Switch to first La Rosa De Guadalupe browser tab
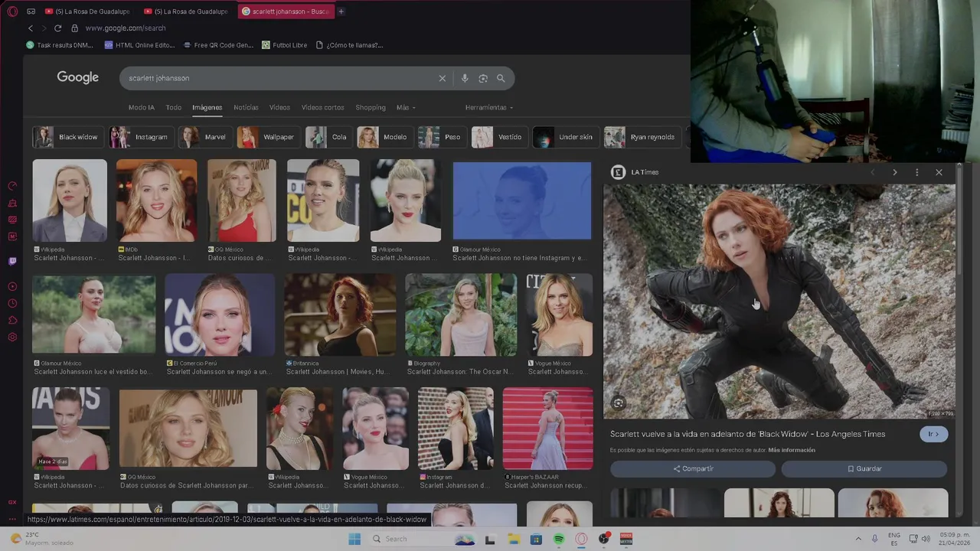980x551 pixels. pos(87,11)
